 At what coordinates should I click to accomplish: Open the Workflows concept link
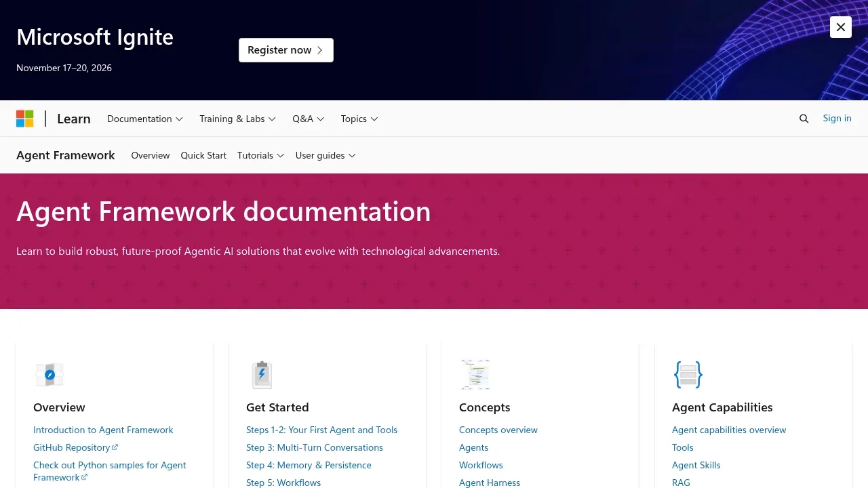coord(481,465)
